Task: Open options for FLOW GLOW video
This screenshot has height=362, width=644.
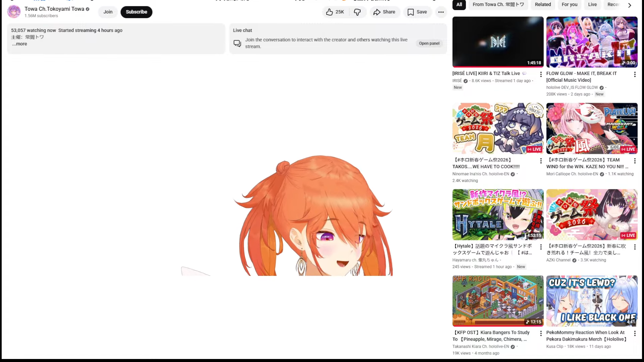Action: click(635, 74)
